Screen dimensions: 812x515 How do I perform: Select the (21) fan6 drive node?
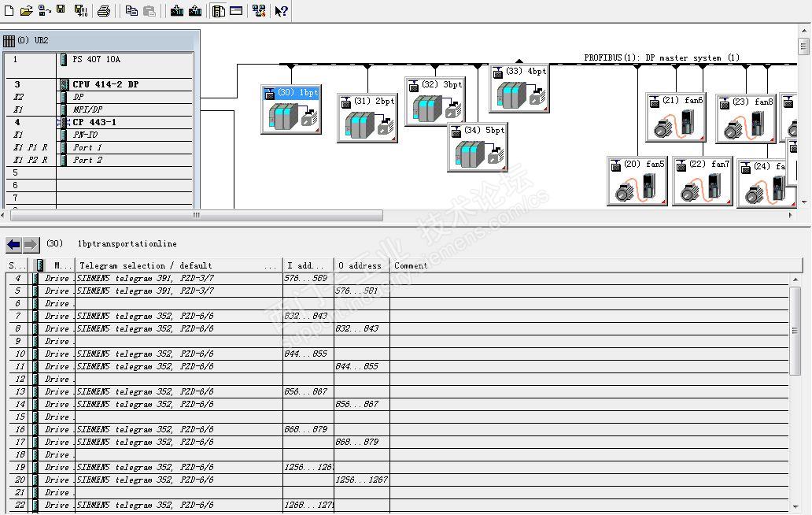(x=676, y=117)
